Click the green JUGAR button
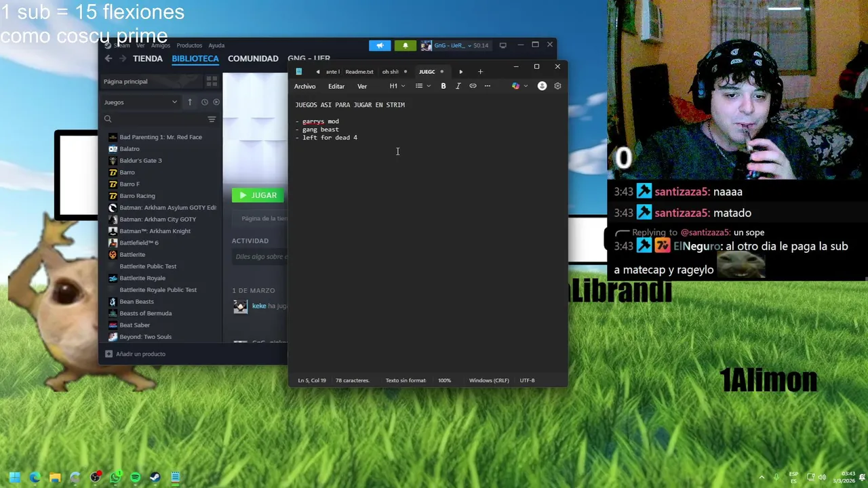 pyautogui.click(x=258, y=195)
